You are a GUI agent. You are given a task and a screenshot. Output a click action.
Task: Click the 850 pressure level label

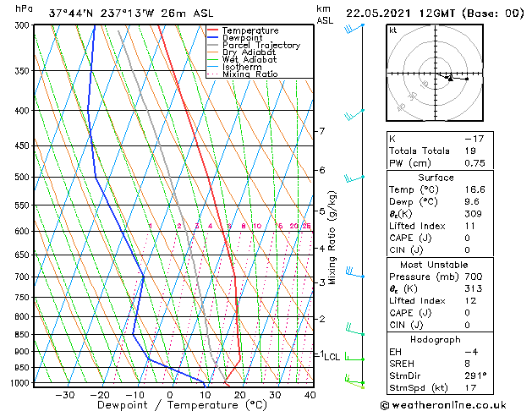tap(24, 334)
